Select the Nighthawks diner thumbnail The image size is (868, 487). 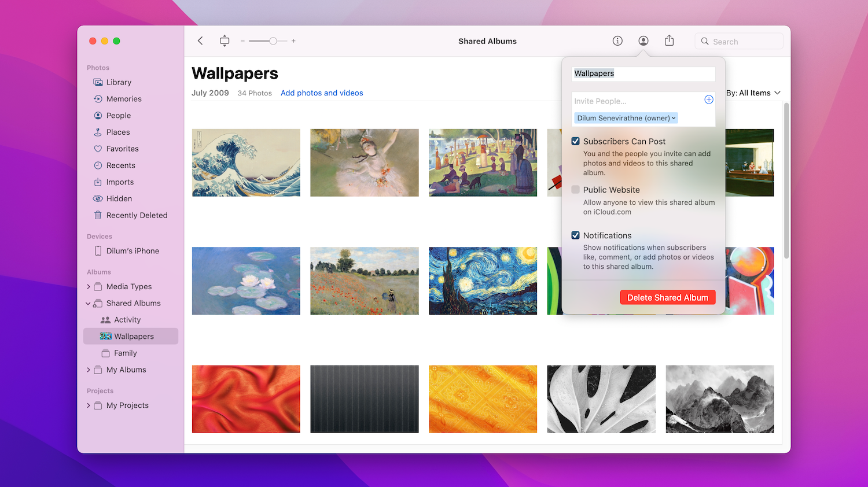[x=750, y=163]
